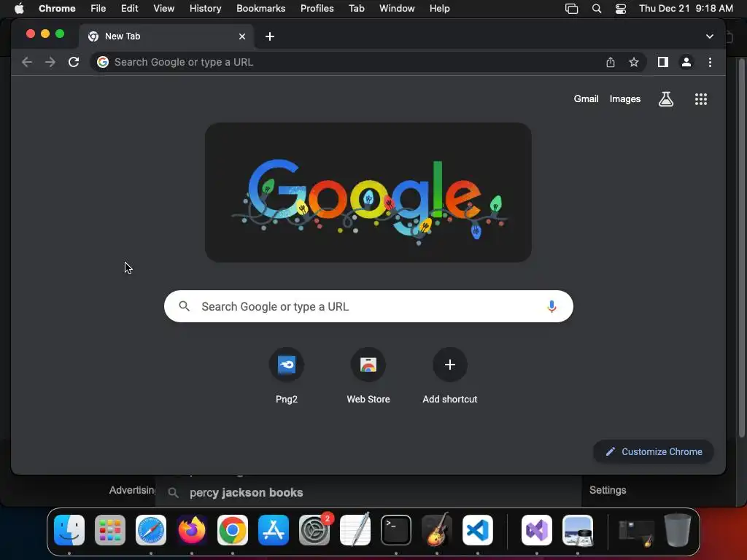Screen dimensions: 747x560
Task: Click the Google holiday doodle
Action: [x=368, y=192]
